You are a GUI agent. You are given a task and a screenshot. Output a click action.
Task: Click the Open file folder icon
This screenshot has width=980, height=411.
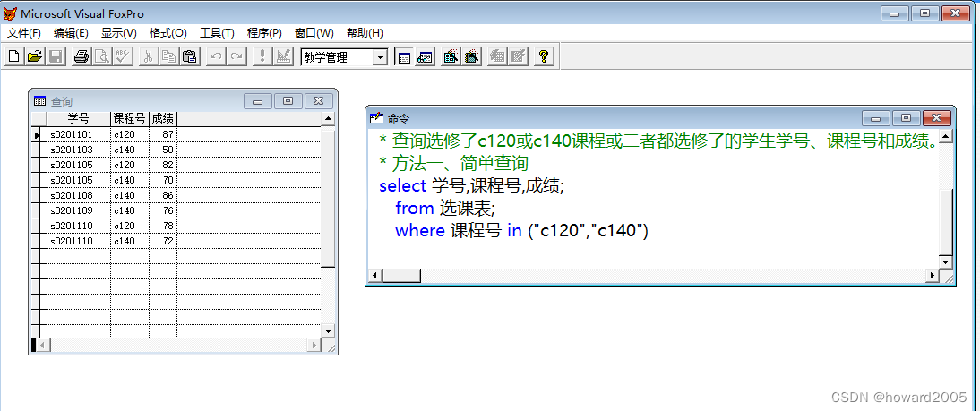(x=34, y=56)
